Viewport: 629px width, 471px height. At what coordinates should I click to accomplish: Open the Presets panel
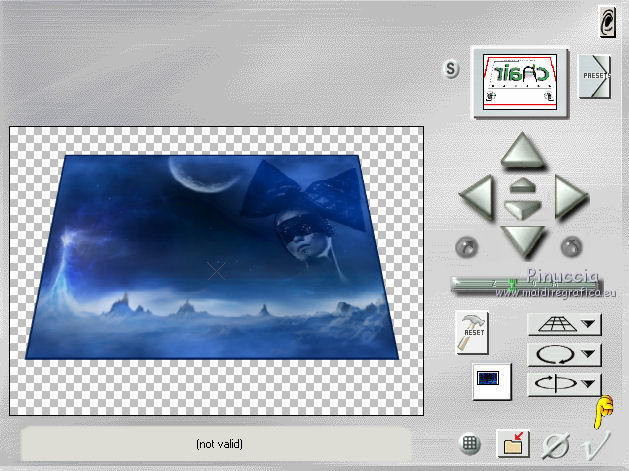click(x=595, y=76)
